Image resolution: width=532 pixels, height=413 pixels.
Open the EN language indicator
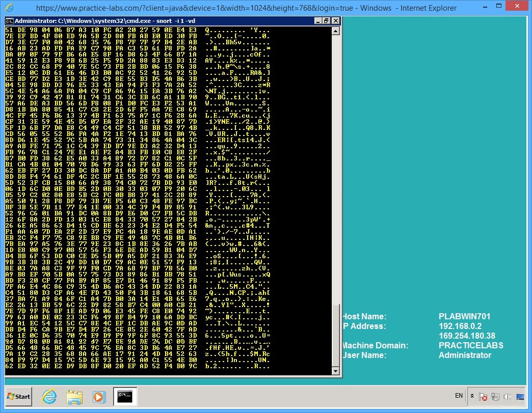(x=458, y=396)
